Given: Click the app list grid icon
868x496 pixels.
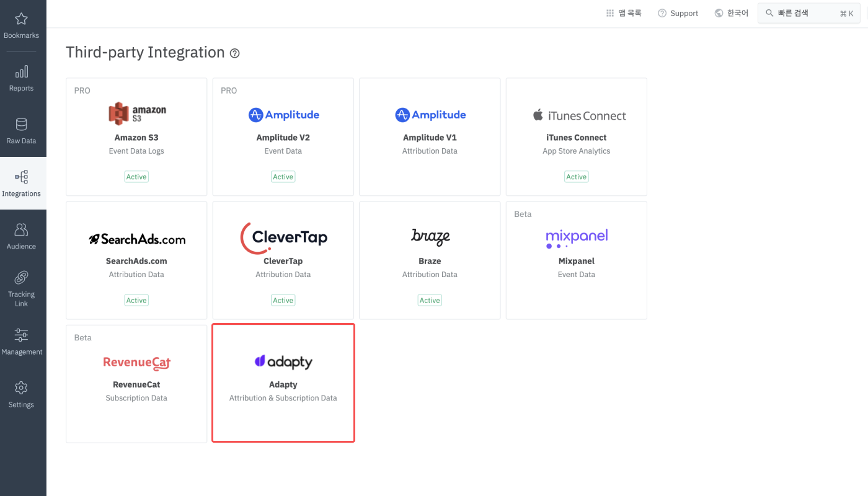Looking at the screenshot, I should tap(610, 13).
